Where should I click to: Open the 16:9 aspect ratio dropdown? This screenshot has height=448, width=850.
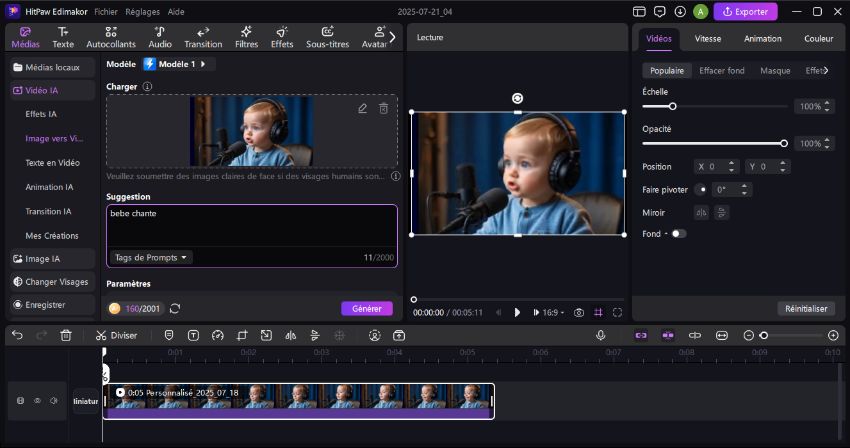click(x=553, y=312)
